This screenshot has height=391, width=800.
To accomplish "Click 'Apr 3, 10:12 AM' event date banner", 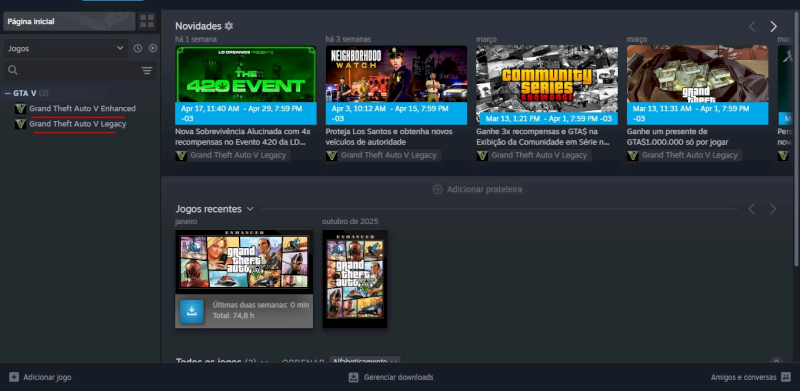I will [396, 113].
